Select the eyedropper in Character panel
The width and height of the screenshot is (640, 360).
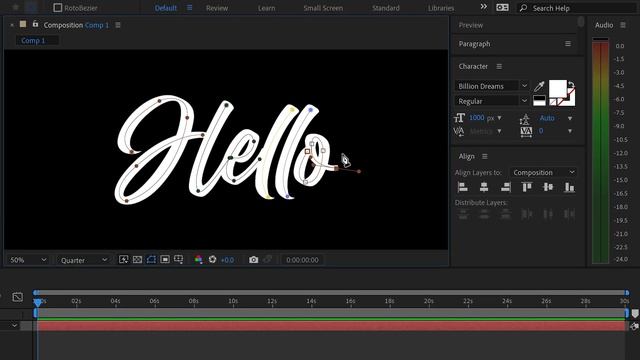tap(539, 86)
